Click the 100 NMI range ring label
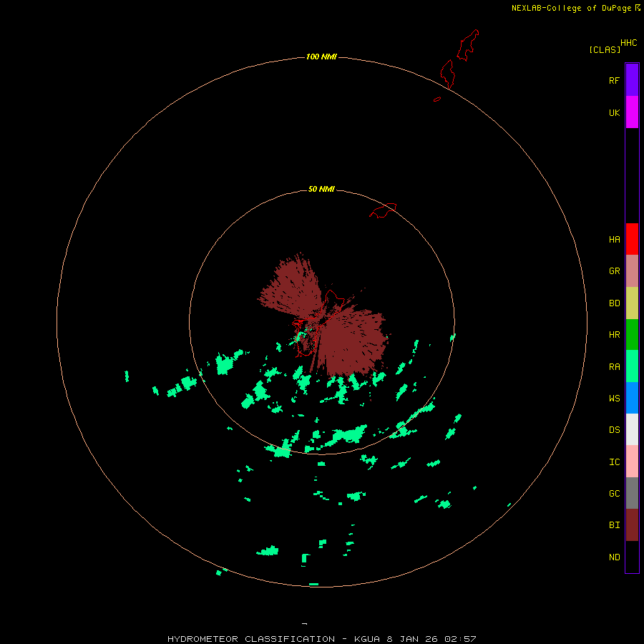The image size is (644, 644). (x=321, y=57)
